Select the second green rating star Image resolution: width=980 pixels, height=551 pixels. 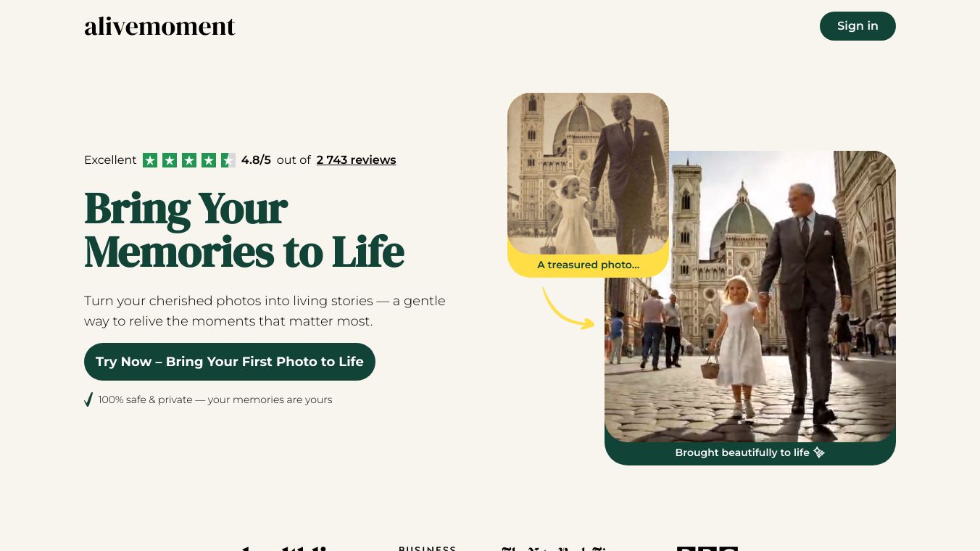170,160
